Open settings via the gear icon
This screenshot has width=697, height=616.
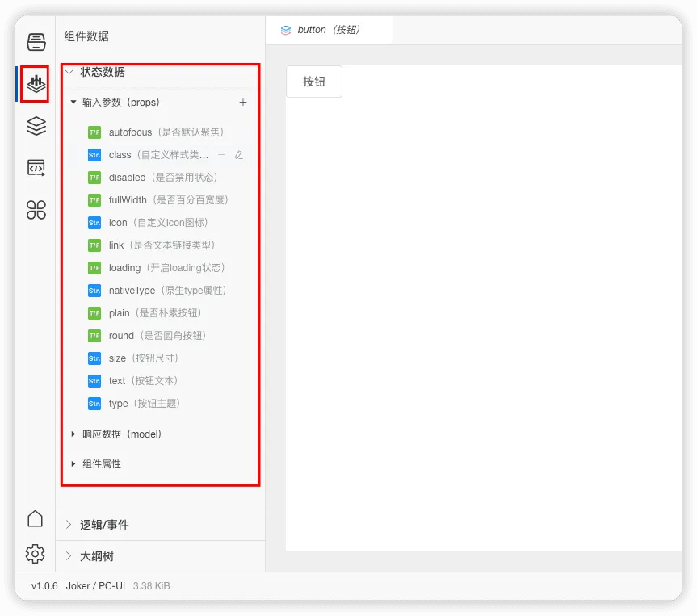click(x=34, y=554)
